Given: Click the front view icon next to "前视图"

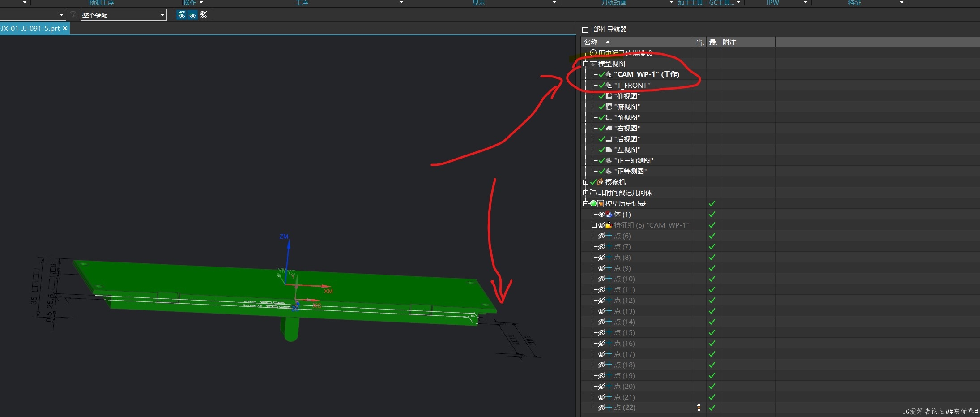Looking at the screenshot, I should coord(609,117).
